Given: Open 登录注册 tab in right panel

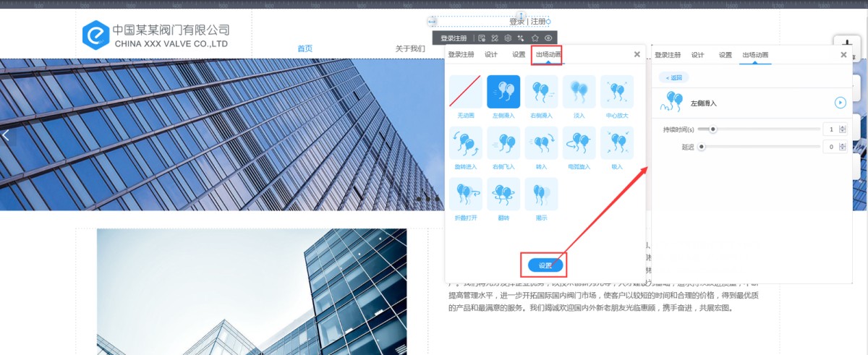Looking at the screenshot, I should (668, 54).
